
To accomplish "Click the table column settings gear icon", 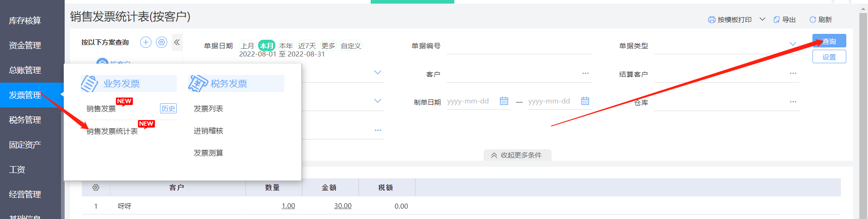I will (x=96, y=187).
